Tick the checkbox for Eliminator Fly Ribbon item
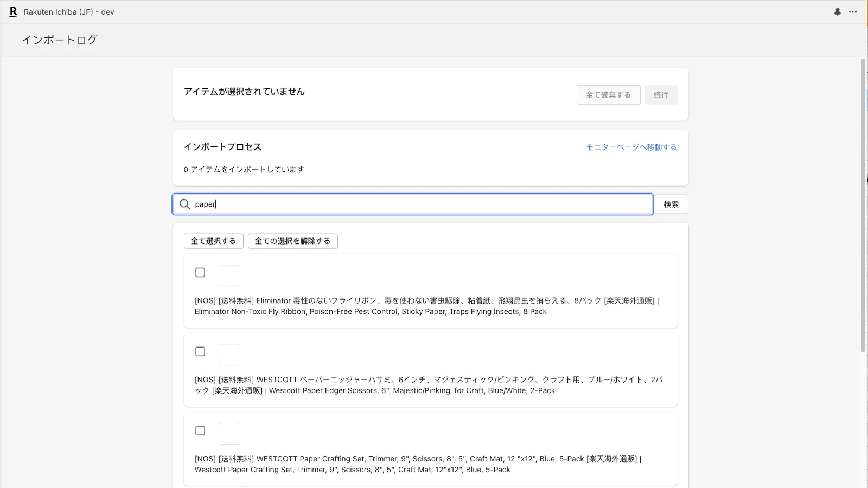Image resolution: width=868 pixels, height=488 pixels. 200,272
